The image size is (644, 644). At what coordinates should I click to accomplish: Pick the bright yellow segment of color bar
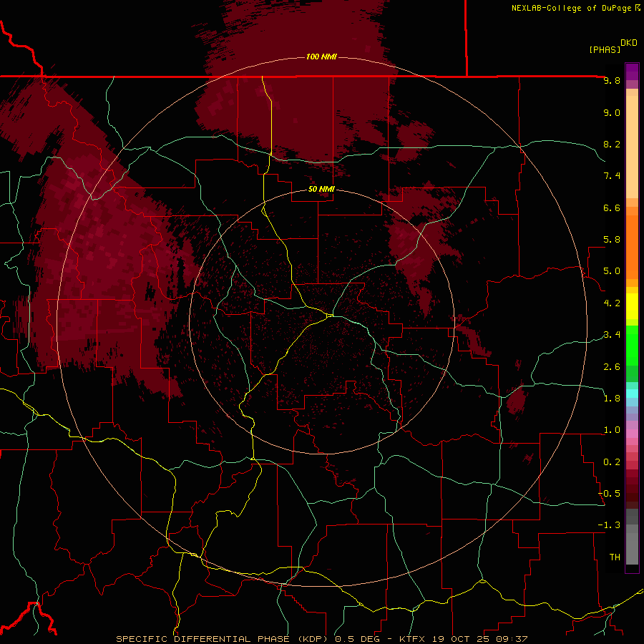click(632, 306)
